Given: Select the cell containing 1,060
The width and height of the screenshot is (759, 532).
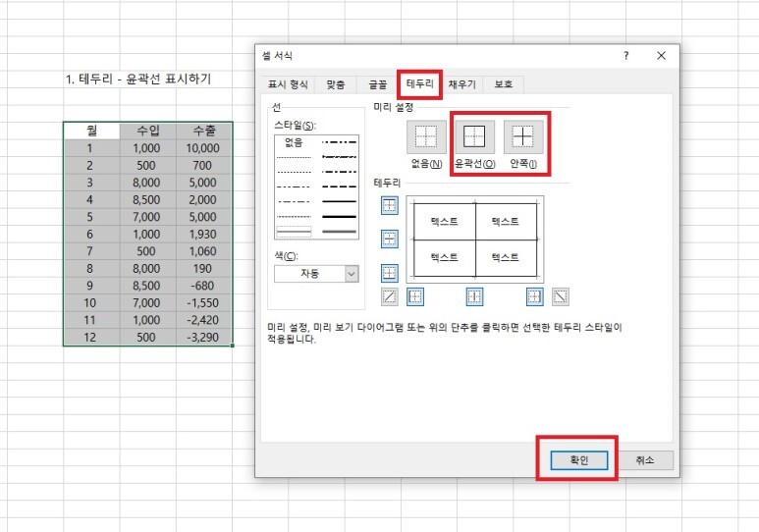Looking at the screenshot, I should [204, 251].
